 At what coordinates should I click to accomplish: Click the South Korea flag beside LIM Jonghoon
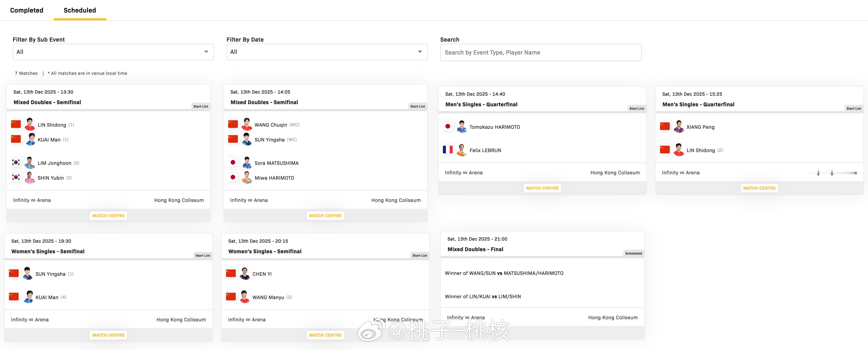pyautogui.click(x=16, y=162)
